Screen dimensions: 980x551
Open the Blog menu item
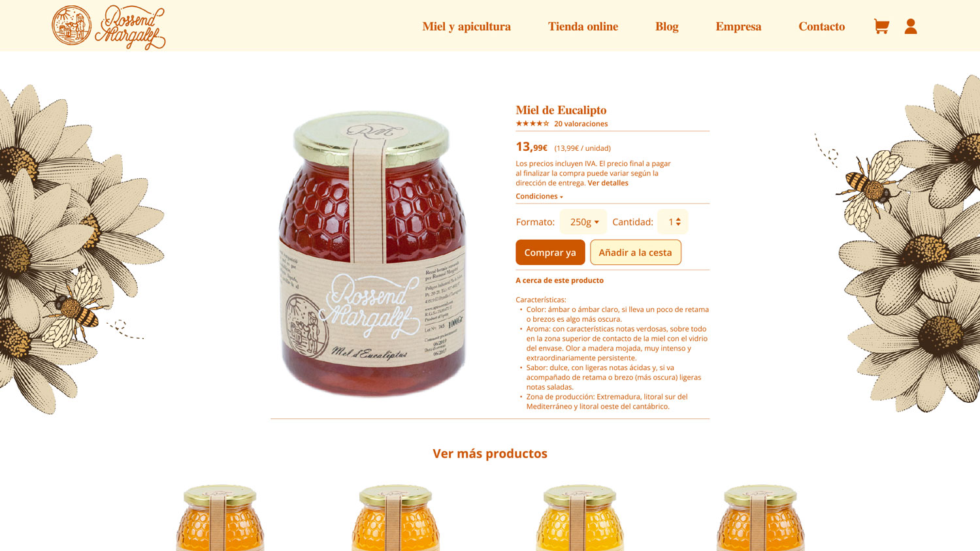[667, 27]
